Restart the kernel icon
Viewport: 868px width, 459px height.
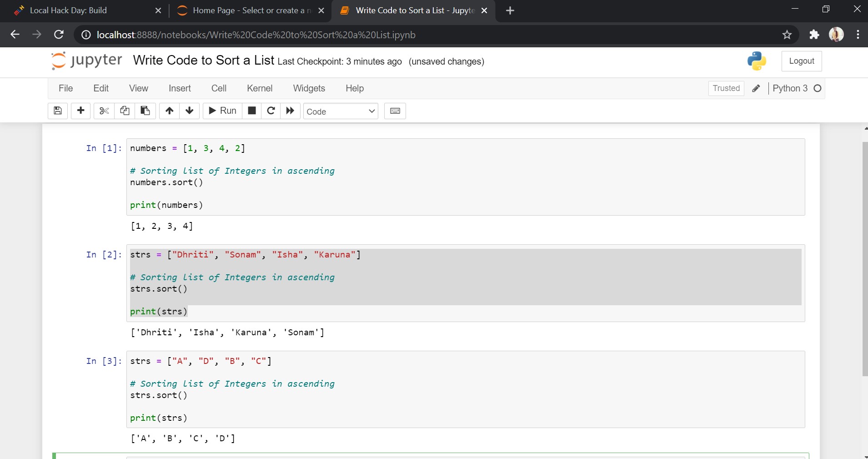point(271,111)
